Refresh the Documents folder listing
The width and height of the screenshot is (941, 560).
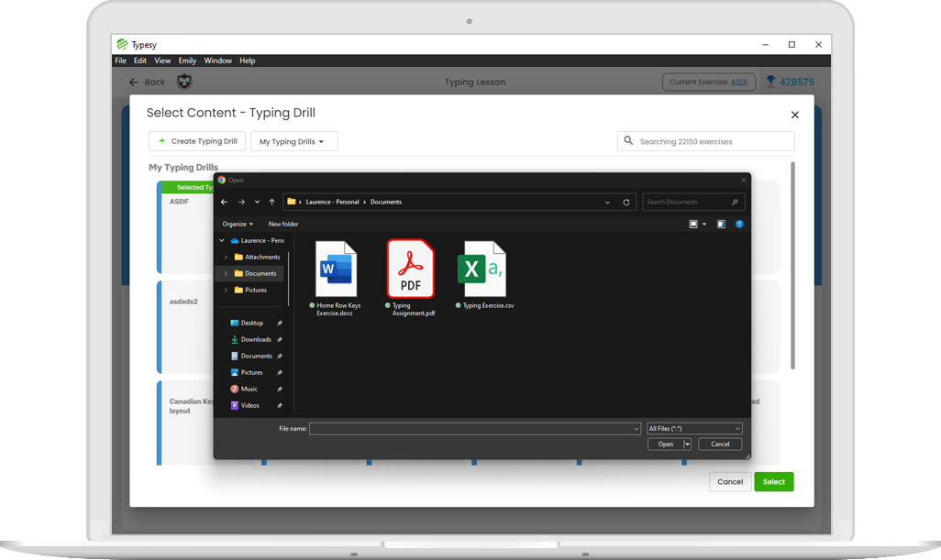click(625, 202)
